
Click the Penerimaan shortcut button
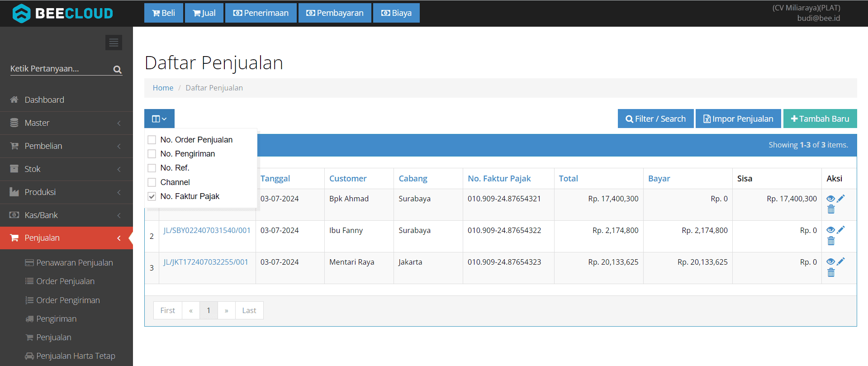tap(261, 13)
